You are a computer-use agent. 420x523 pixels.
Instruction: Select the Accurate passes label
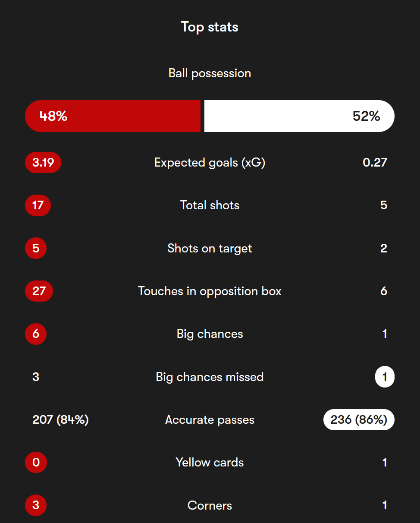point(210,420)
